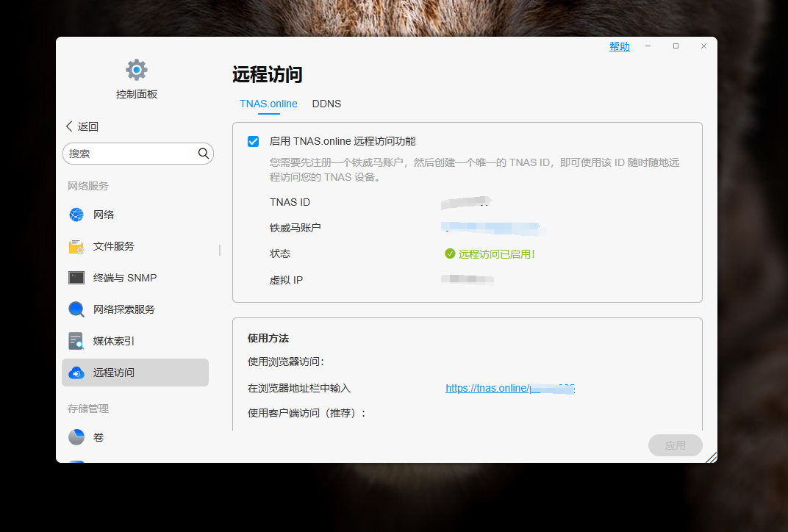Screen dimensions: 788x532
Task: Open the https://tnas.online link
Action: click(x=510, y=388)
